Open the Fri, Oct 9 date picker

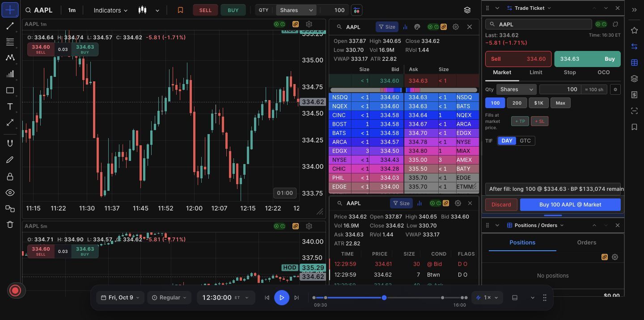(x=120, y=298)
